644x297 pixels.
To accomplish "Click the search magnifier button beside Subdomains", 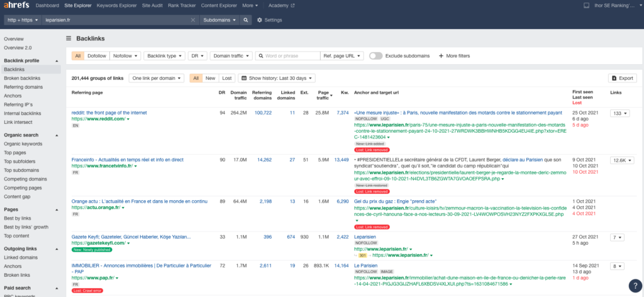I will click(246, 20).
